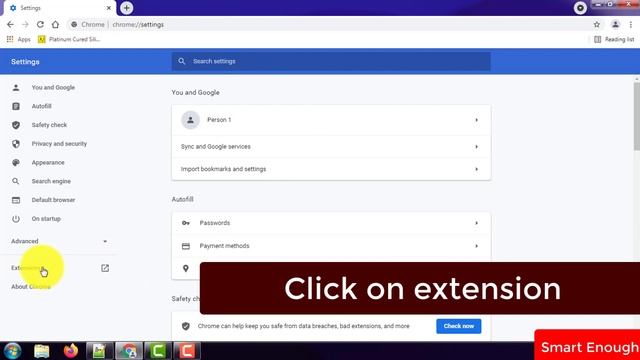Open green Camtasia taskbar icon
The height and width of the screenshot is (360, 640).
coord(158,351)
